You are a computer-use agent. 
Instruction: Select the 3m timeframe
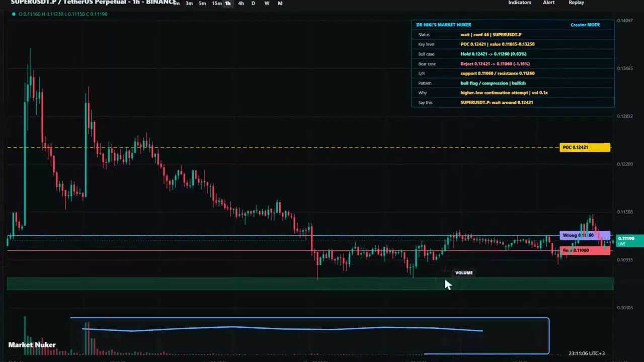click(x=189, y=4)
